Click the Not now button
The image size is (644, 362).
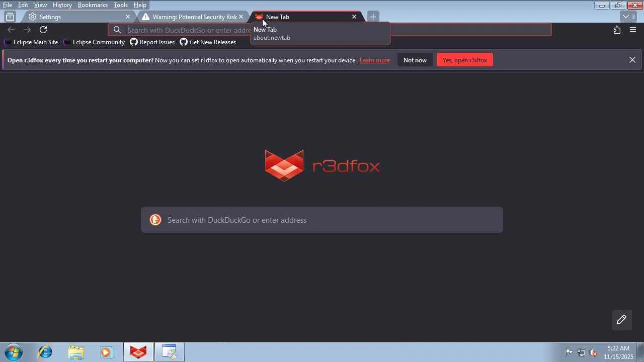coord(415,60)
